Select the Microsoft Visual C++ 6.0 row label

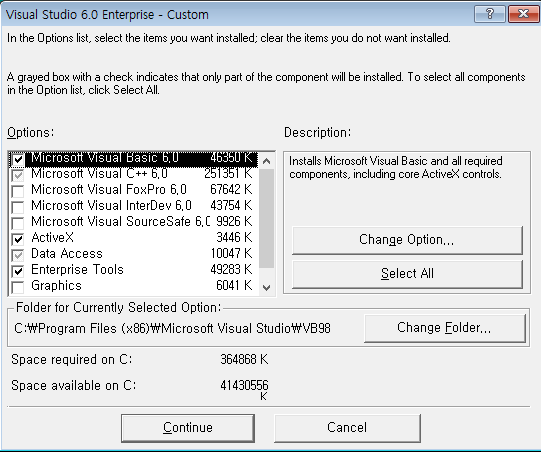point(99,174)
